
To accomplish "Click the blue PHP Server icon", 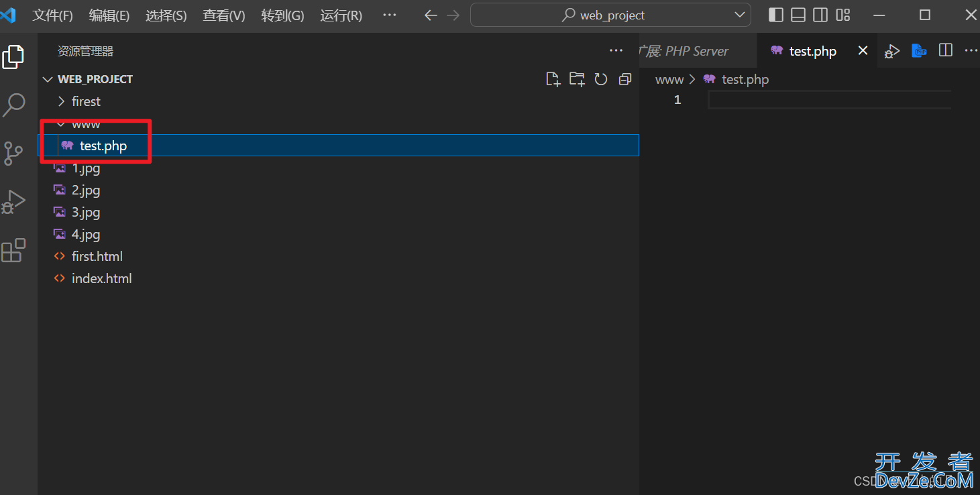I will (x=919, y=51).
